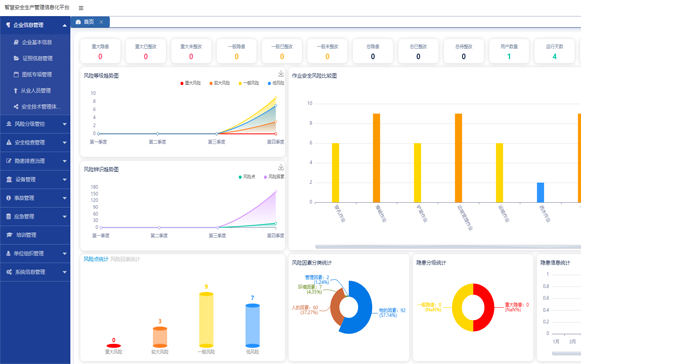Toggle 一般风险 legend in risk level chart
The width and height of the screenshot is (678, 364).
[x=249, y=83]
